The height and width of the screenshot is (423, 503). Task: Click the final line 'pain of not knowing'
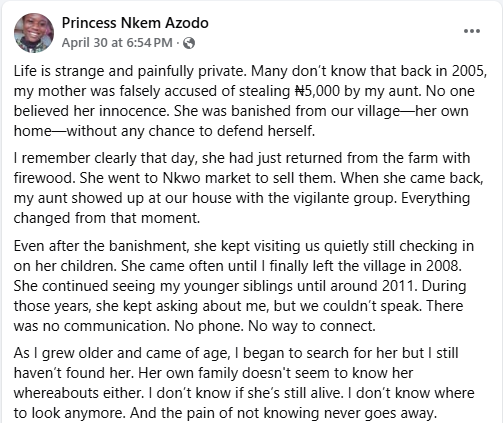pos(254,413)
